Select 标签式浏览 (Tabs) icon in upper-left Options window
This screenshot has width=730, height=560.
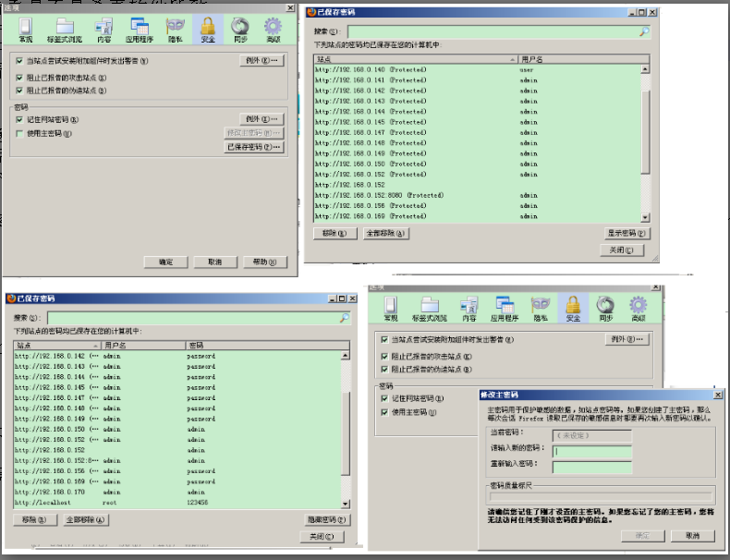[x=64, y=30]
